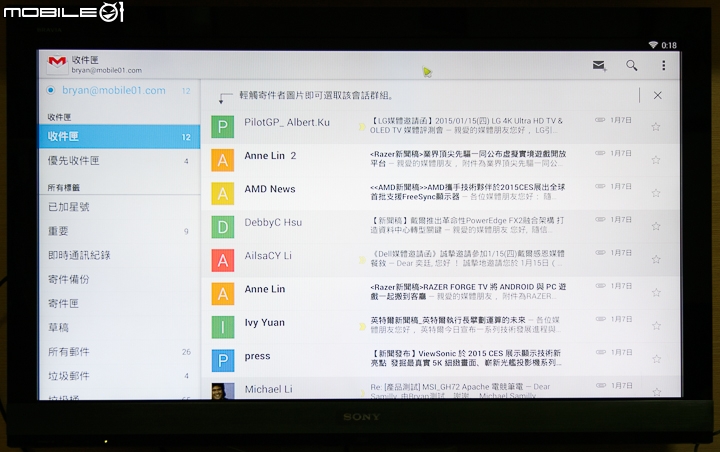Open the 收件匣 inbox folder

pyautogui.click(x=119, y=136)
